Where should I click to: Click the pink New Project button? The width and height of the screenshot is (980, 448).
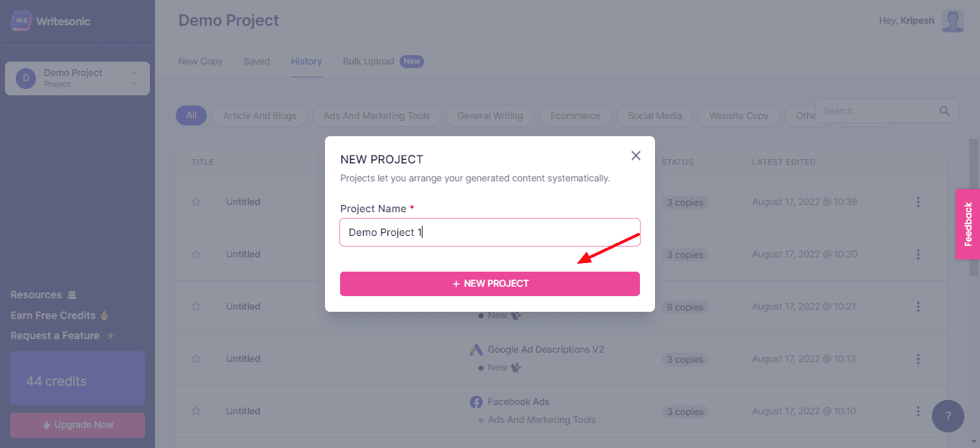coord(489,284)
